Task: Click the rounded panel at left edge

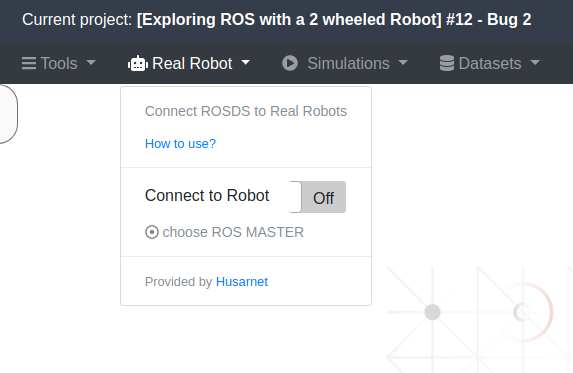Action: click(8, 114)
